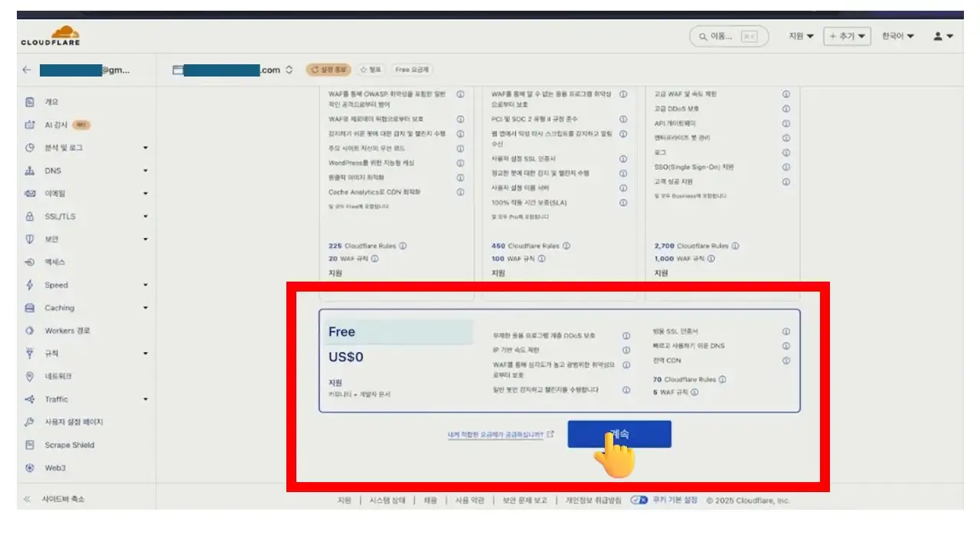Expand the Traffic submenu arrow
Viewport: 980px width, 551px height.
pyautogui.click(x=145, y=399)
